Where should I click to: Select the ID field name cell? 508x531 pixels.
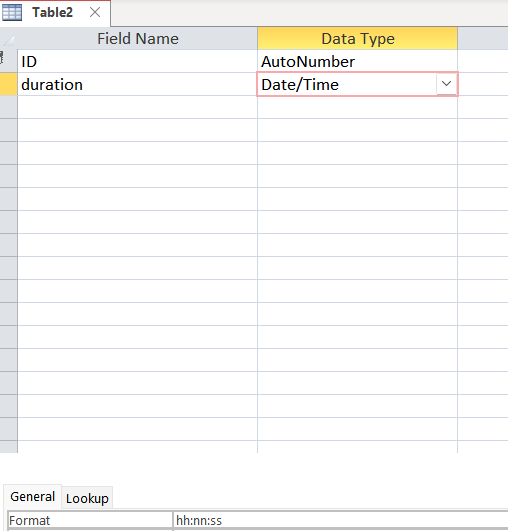coord(137,61)
